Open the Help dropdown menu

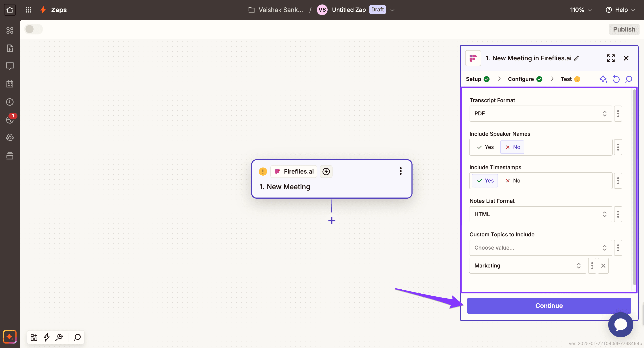(620, 10)
